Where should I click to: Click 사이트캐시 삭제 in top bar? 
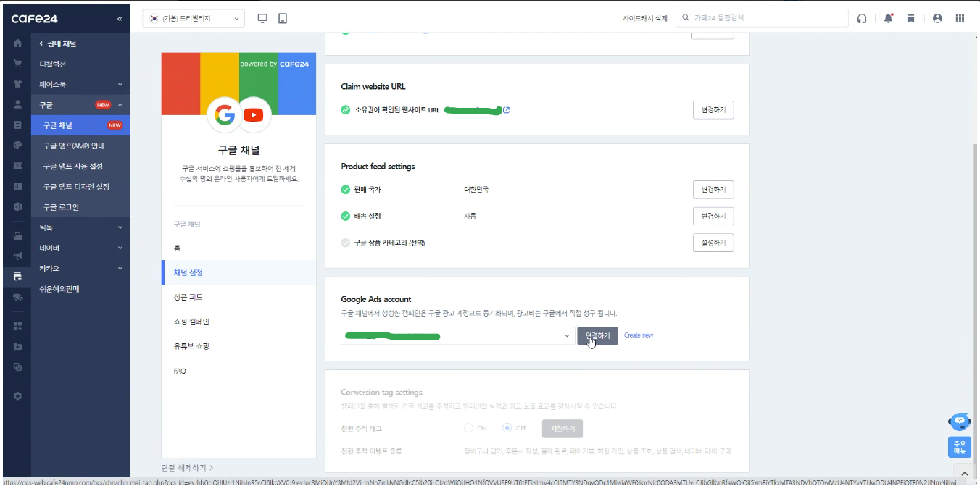pyautogui.click(x=645, y=19)
